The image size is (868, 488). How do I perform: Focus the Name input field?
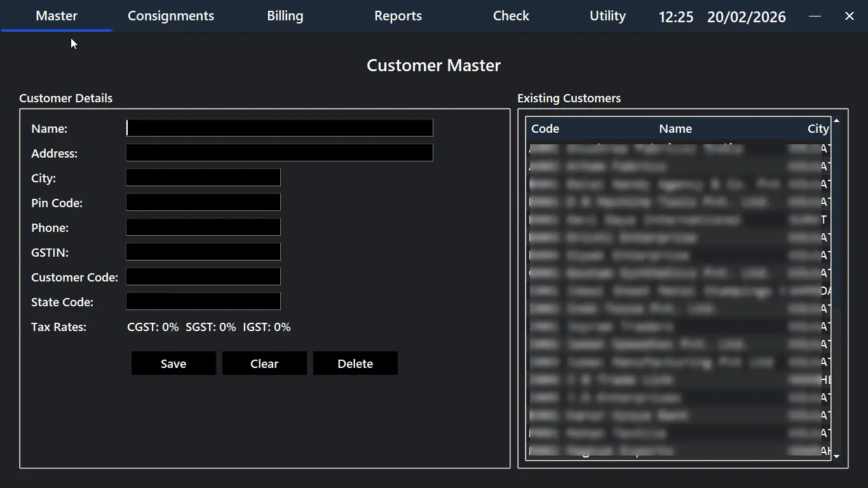tap(280, 128)
